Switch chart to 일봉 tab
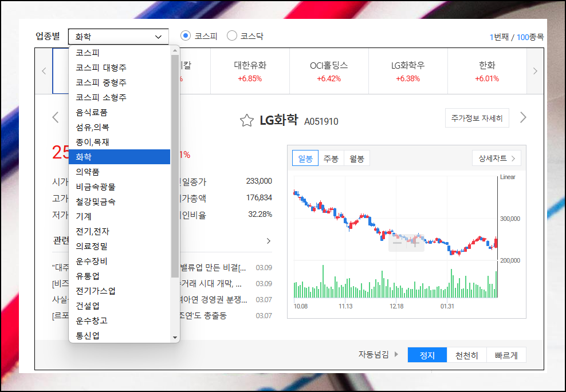This screenshot has height=392, width=566. 305,159
